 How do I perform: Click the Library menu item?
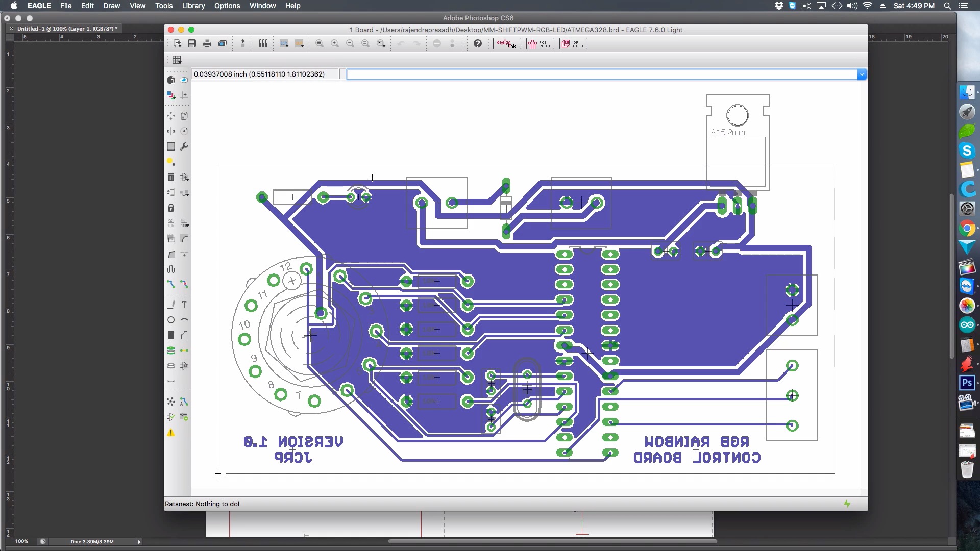[x=193, y=6]
